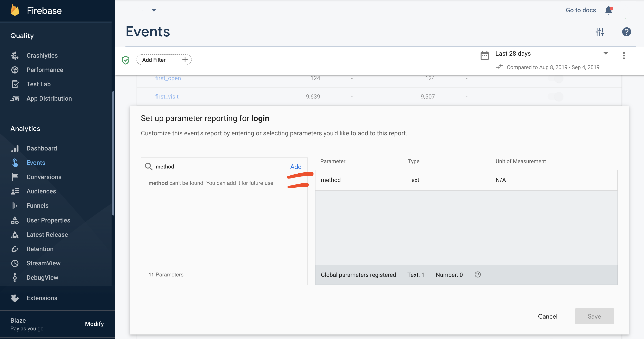Viewport: 644px width, 339px height.
Task: Navigate to Performance section
Action: point(45,70)
